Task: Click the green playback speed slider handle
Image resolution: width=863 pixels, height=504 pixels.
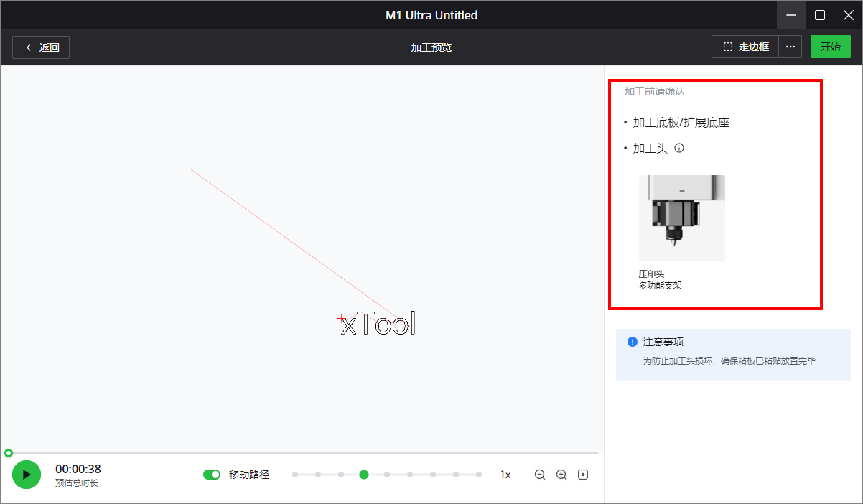Action: [364, 475]
